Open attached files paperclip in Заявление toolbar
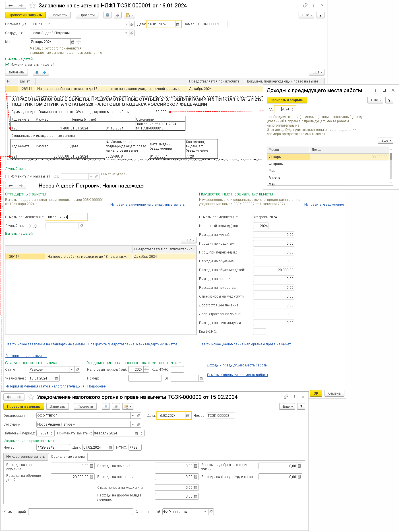 (x=118, y=15)
